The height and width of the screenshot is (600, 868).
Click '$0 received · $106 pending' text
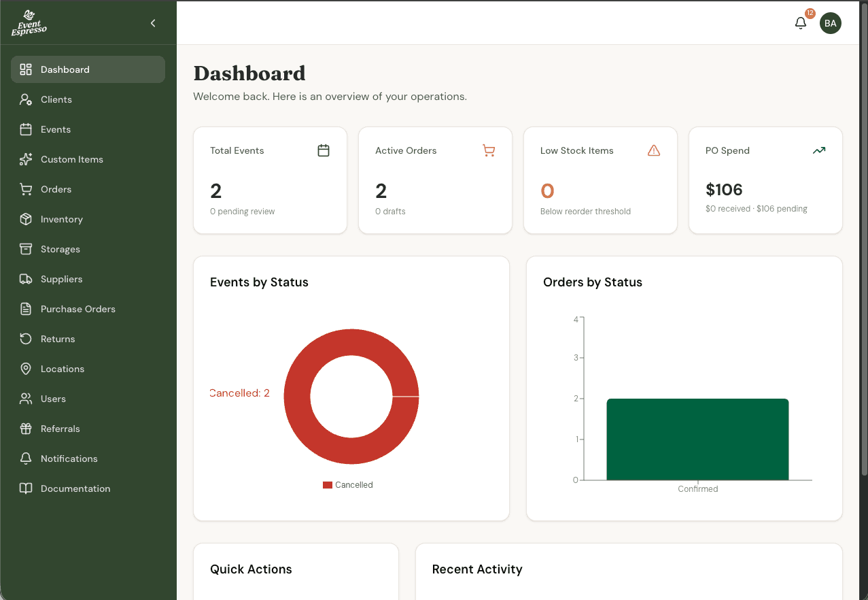(x=757, y=209)
